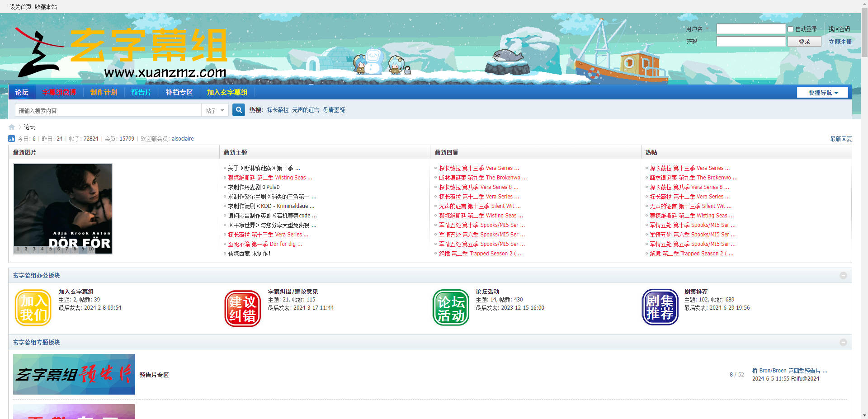
Task: Follow the 立即注册 link
Action: pos(840,42)
